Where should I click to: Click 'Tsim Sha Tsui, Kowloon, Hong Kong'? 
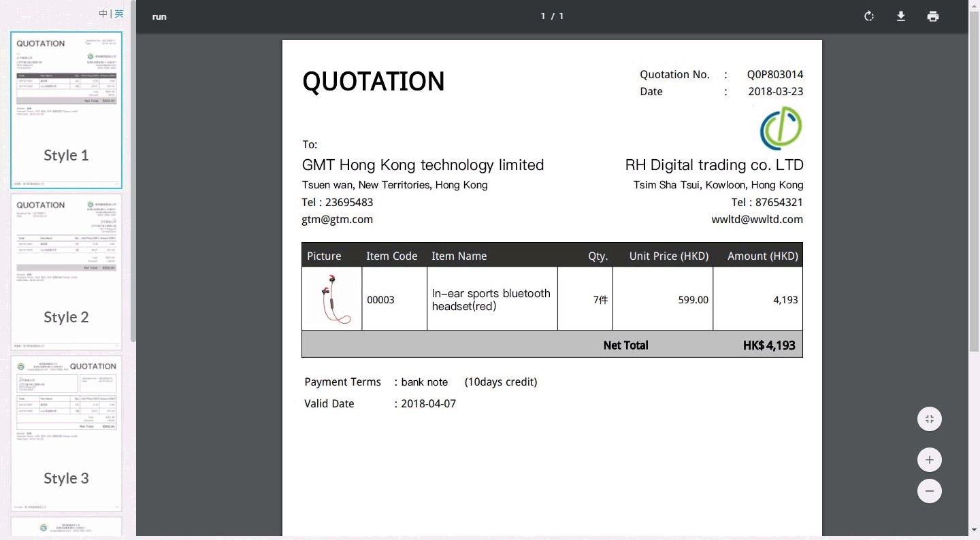[x=718, y=185]
